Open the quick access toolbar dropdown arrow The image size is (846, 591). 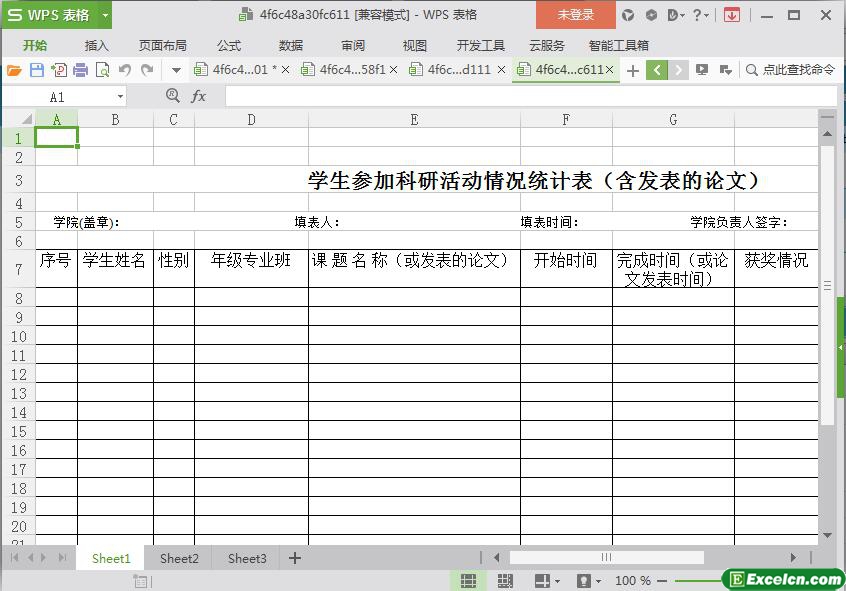(x=176, y=70)
